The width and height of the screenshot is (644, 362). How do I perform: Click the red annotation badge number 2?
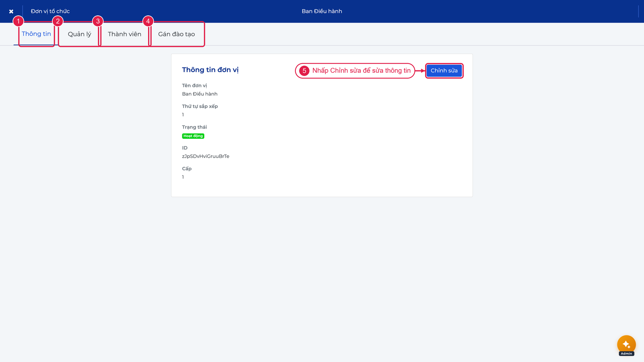58,21
